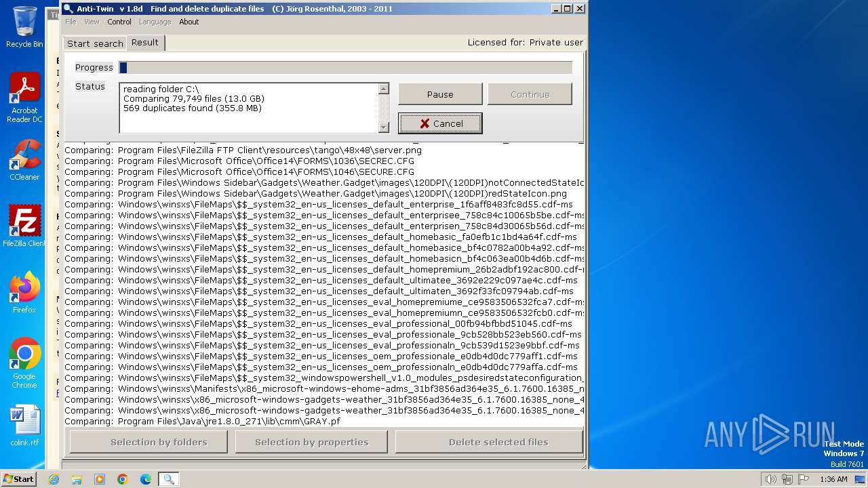The width and height of the screenshot is (868, 488).
Task: Select the eval_professional_00fb94bfbbd51045 row
Action: [323, 324]
